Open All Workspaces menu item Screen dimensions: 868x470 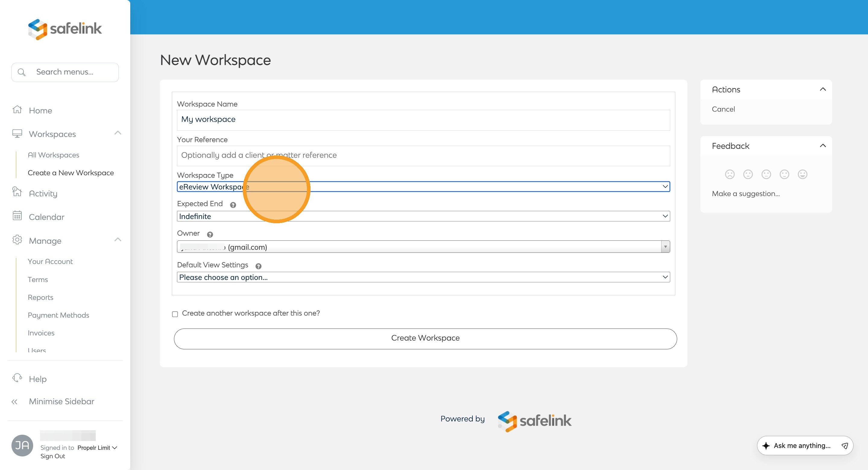point(53,155)
